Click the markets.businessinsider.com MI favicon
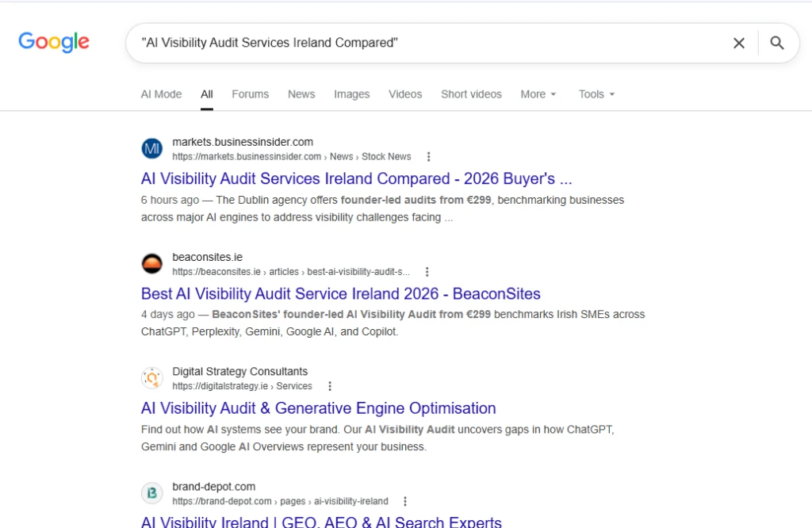The height and width of the screenshot is (528, 812). pos(151,148)
